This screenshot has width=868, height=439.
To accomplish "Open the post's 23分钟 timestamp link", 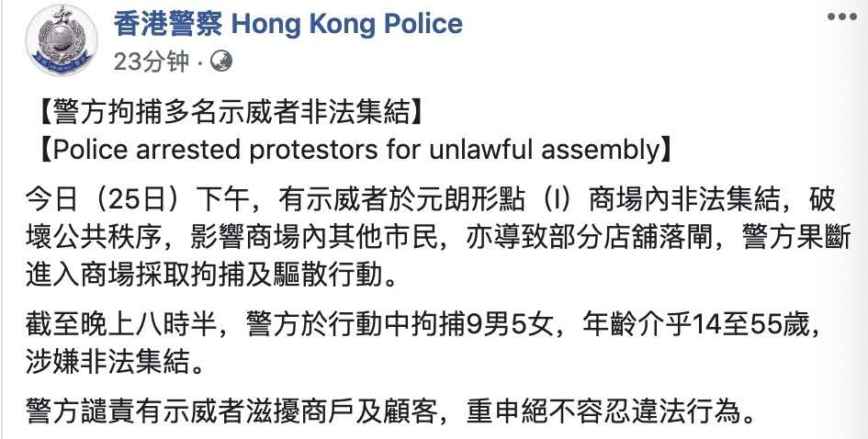I will coord(152,62).
